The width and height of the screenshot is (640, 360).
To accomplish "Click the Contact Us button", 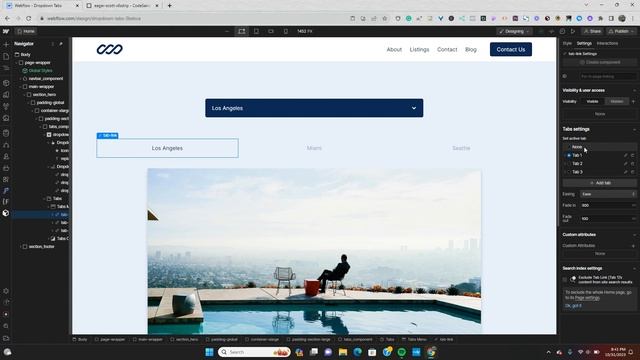I will (x=511, y=49).
